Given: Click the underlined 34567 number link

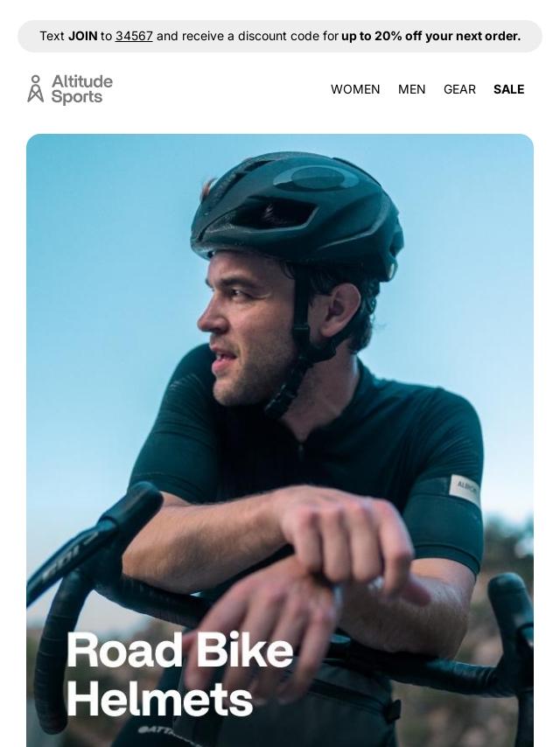Looking at the screenshot, I should [x=134, y=36].
